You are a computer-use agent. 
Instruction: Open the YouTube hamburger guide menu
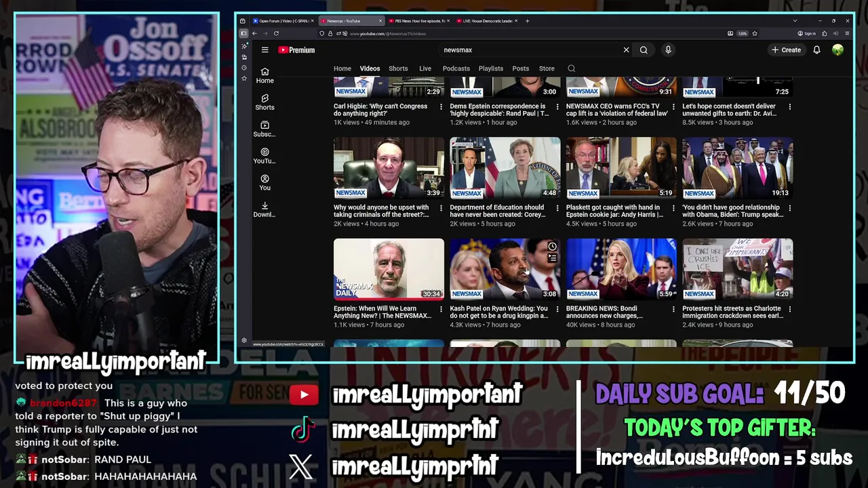pyautogui.click(x=265, y=49)
